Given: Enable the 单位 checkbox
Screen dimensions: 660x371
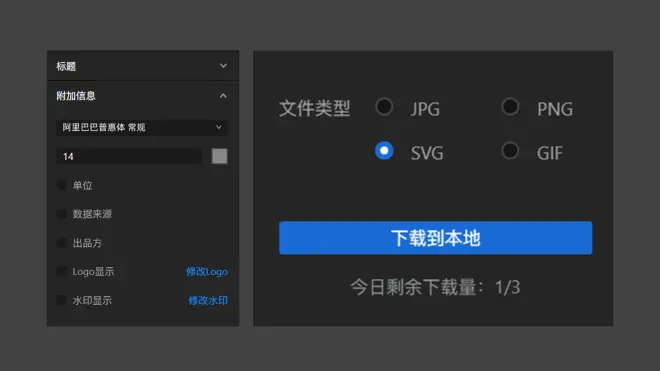Looking at the screenshot, I should (61, 185).
